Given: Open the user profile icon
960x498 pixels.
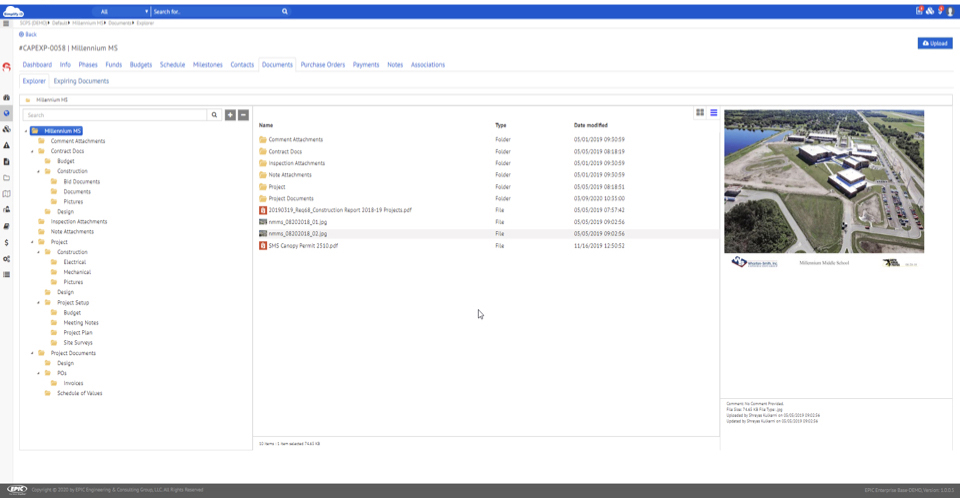Looking at the screenshot, I should (x=950, y=11).
